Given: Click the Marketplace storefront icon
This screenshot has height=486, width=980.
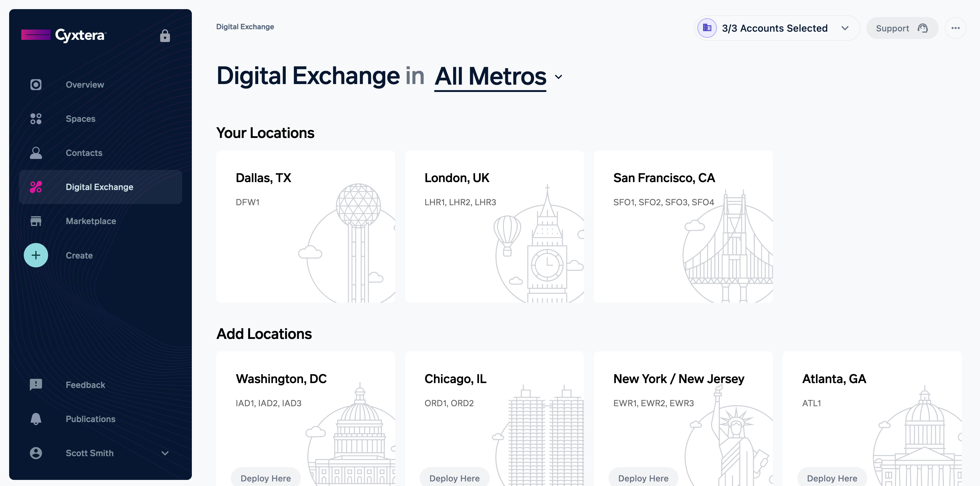Looking at the screenshot, I should click(36, 221).
